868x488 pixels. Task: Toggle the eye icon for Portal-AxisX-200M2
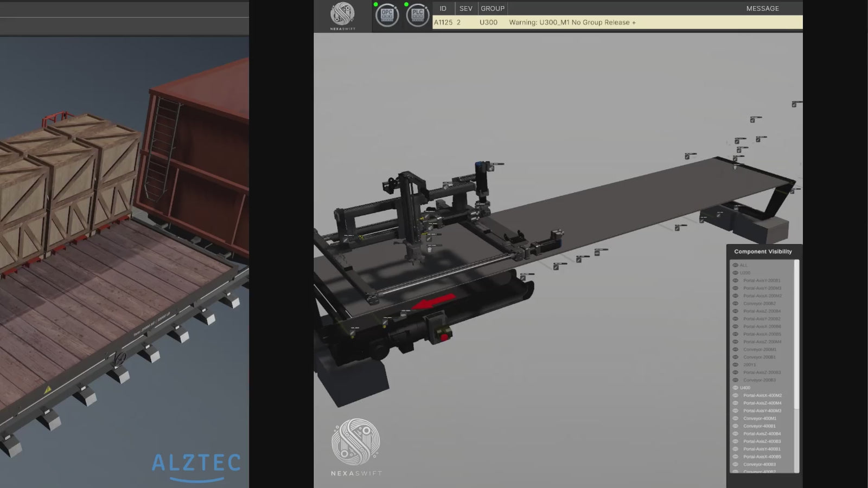point(736,296)
